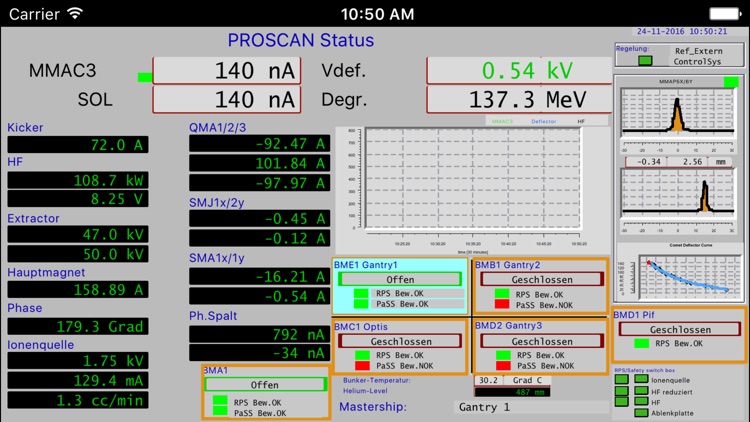Click QMA -92.47 A value
The image size is (750, 422).
pyautogui.click(x=259, y=144)
